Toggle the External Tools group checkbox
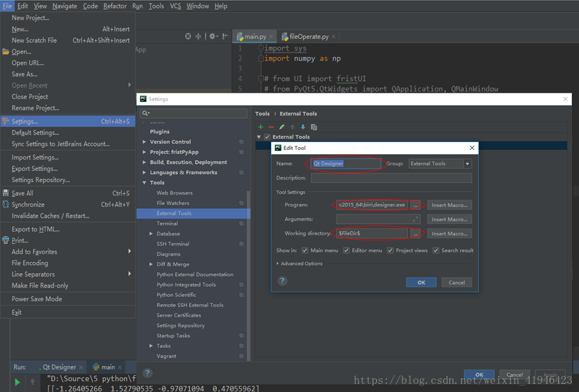 click(267, 137)
